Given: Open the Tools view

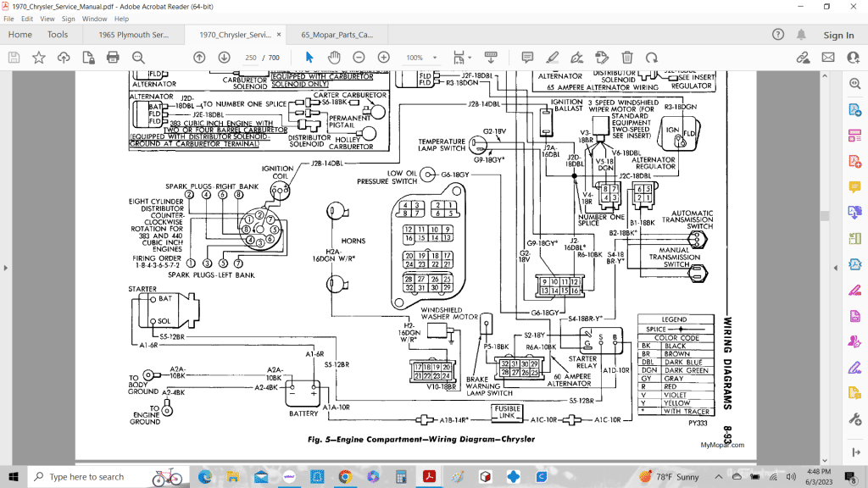Looking at the screenshot, I should tap(58, 35).
